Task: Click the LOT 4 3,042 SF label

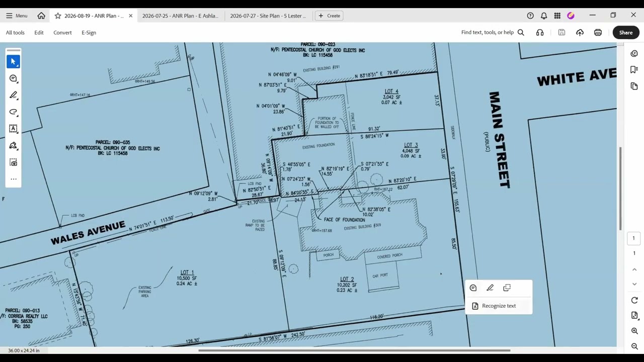Action: tap(391, 97)
